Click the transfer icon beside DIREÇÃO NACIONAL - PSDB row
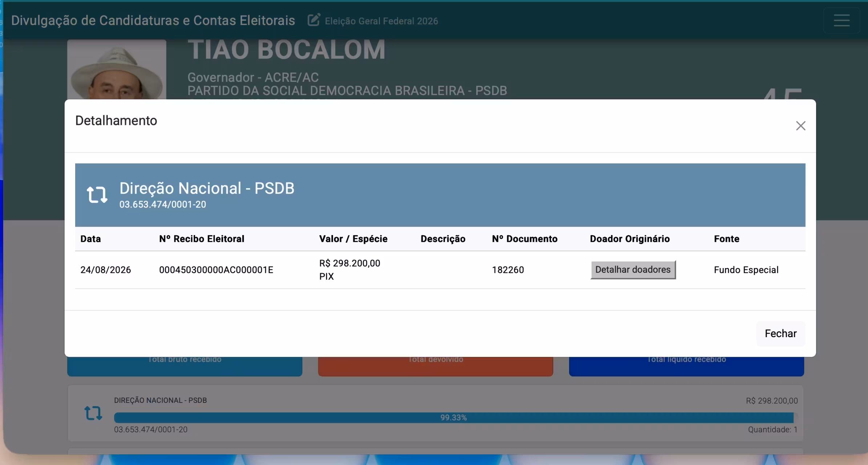This screenshot has width=868, height=465. click(x=93, y=413)
